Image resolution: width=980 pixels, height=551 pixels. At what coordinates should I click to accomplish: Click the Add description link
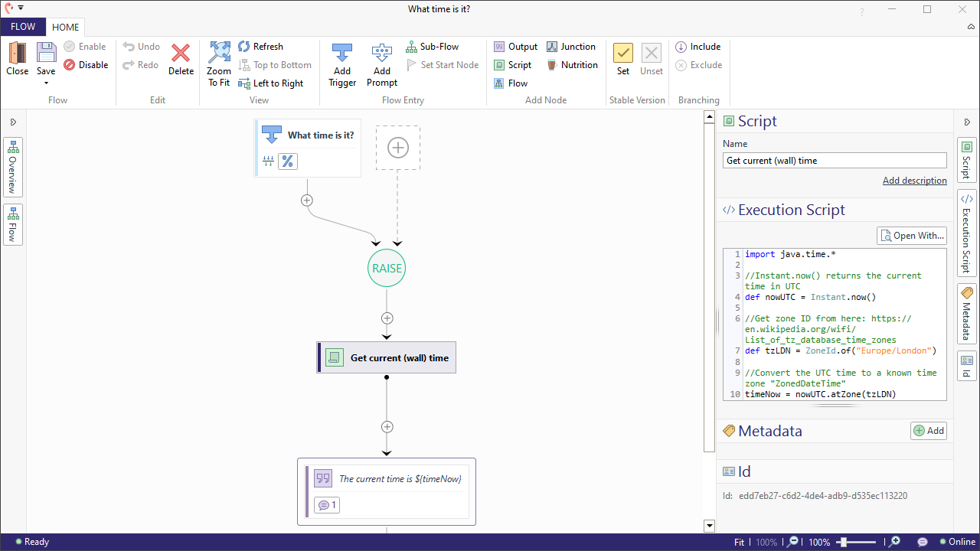[x=915, y=181]
